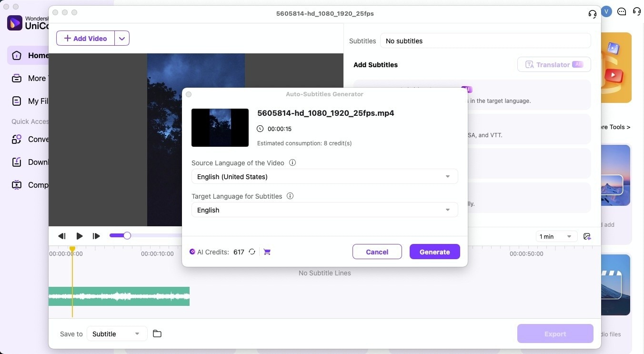
Task: Click the 00:00:10:00 timeline ruler mark
Action: pos(157,253)
